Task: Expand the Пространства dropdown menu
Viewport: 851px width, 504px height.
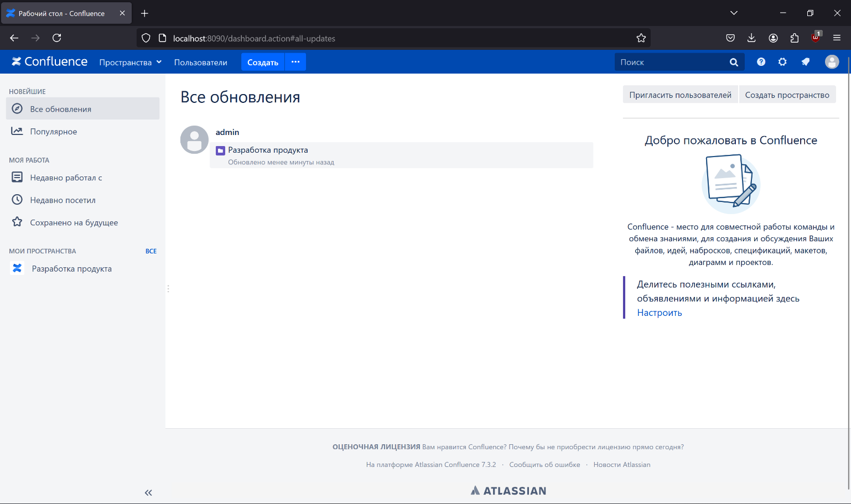Action: tap(131, 62)
